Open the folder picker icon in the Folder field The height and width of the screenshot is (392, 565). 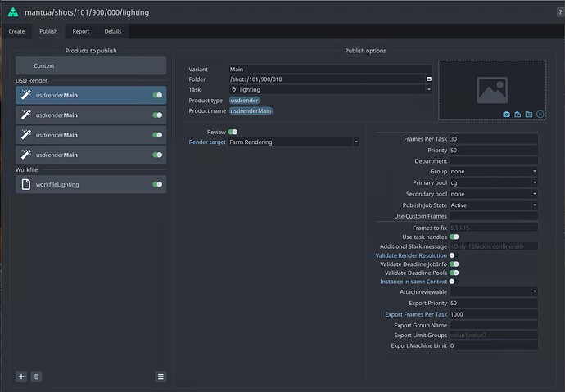429,79
